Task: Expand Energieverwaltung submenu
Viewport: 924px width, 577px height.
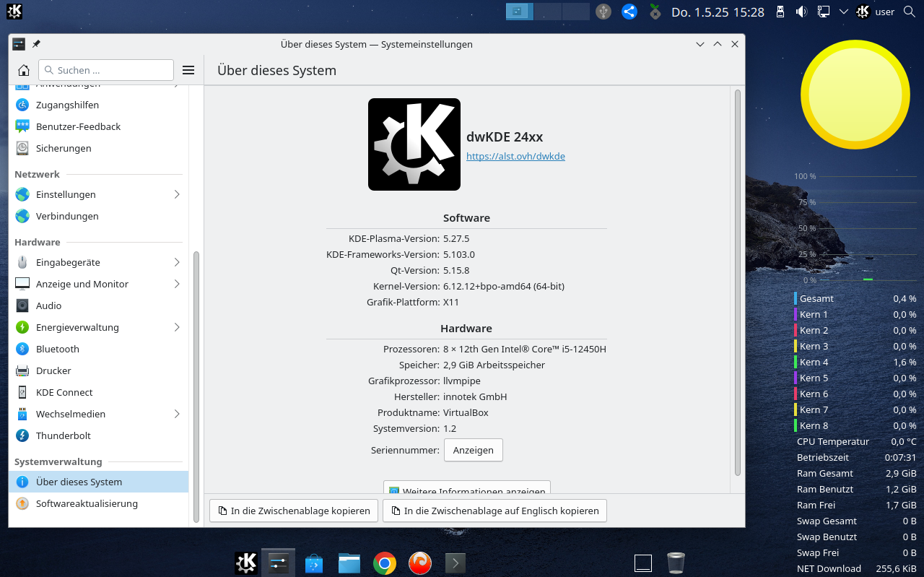Action: point(177,327)
